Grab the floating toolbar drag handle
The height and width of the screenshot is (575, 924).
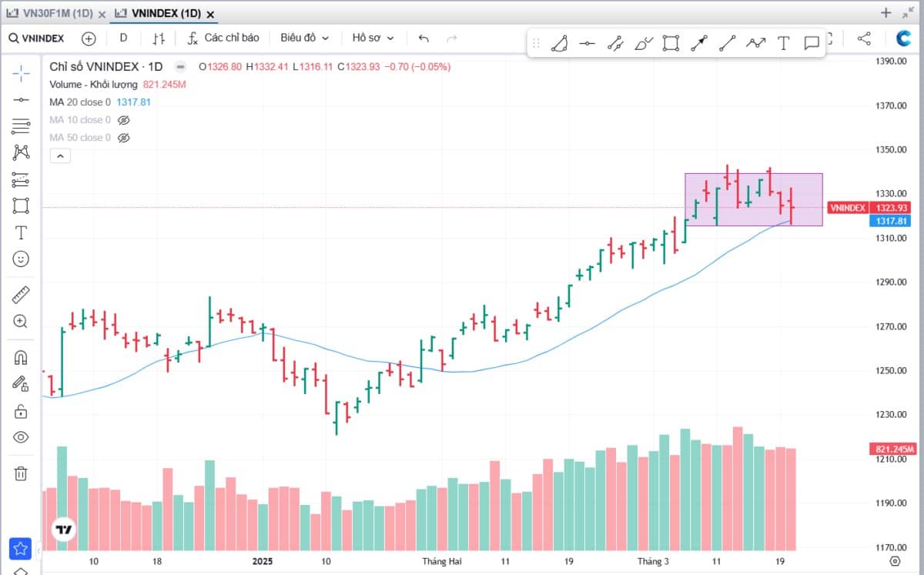pos(537,43)
